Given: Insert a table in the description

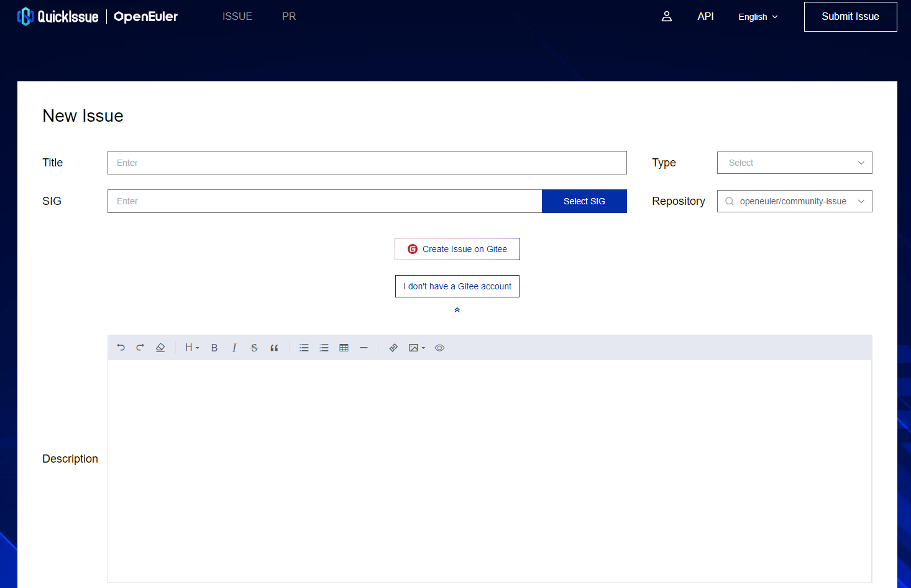Looking at the screenshot, I should point(344,348).
